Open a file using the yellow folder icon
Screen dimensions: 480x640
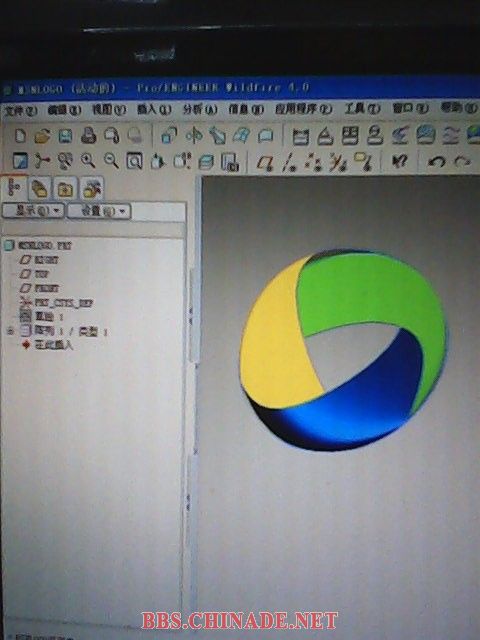pos(42,136)
